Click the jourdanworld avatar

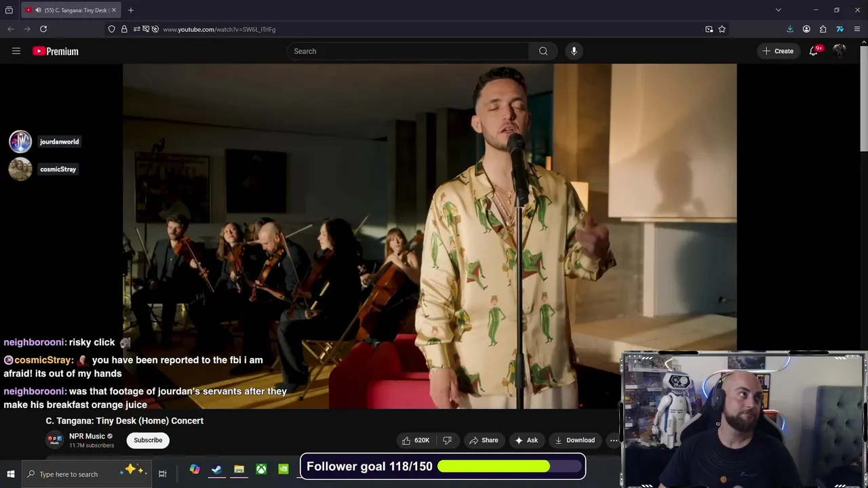click(x=20, y=142)
